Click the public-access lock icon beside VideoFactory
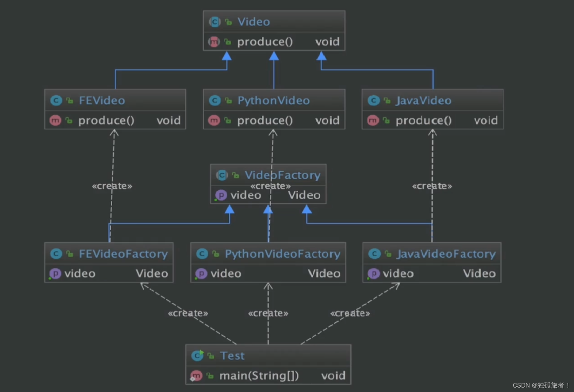The height and width of the screenshot is (392, 574). pos(236,175)
